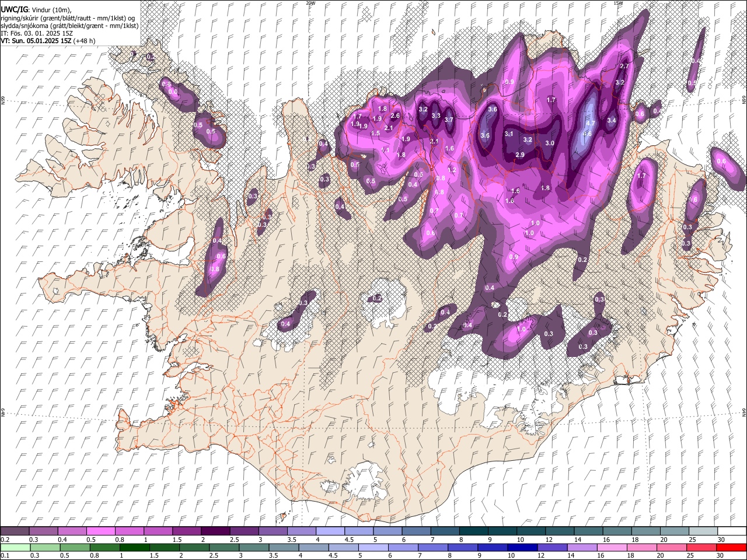Select the 14–16 light purple rain swatch
Screen dimensions: 747x560
tap(582, 547)
